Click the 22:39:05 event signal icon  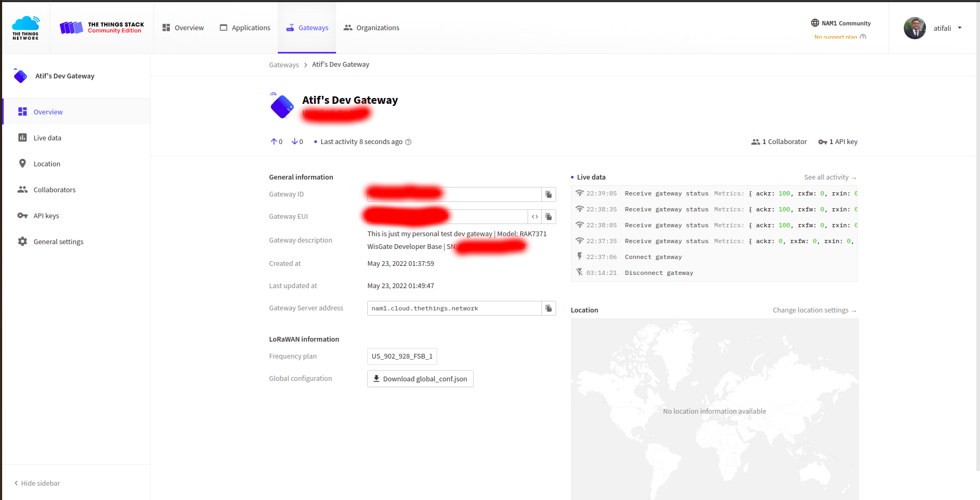(x=579, y=193)
